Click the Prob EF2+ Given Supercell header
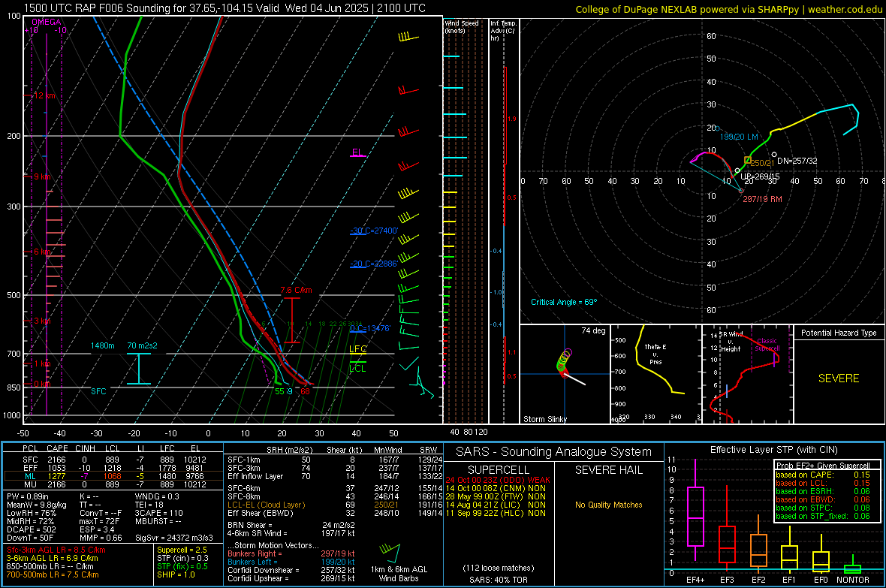 pos(823,466)
